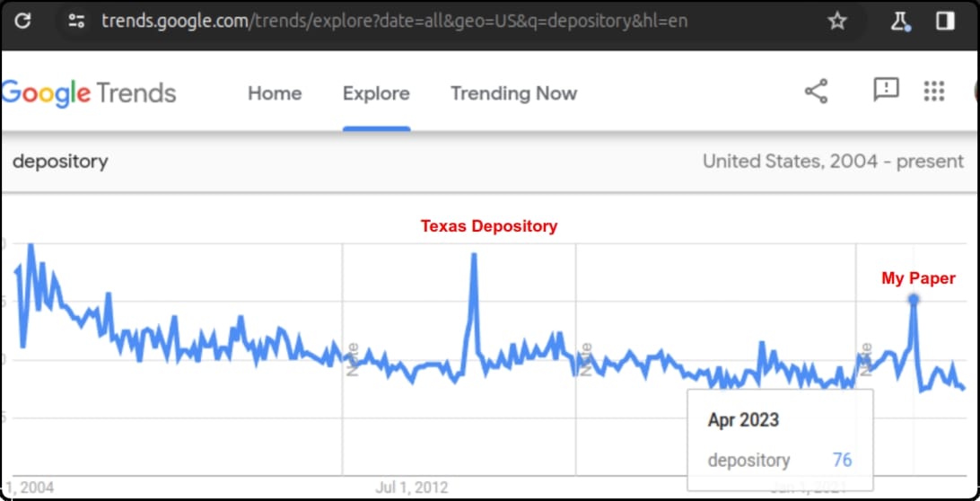Click the browser reload icon
Viewport: 980px width, 501px height.
(22, 21)
